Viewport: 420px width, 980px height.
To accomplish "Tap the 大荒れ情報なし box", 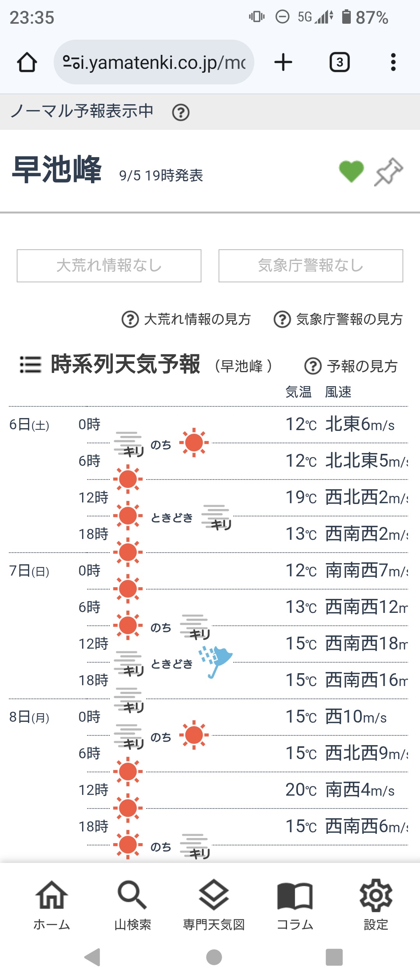I will (109, 266).
